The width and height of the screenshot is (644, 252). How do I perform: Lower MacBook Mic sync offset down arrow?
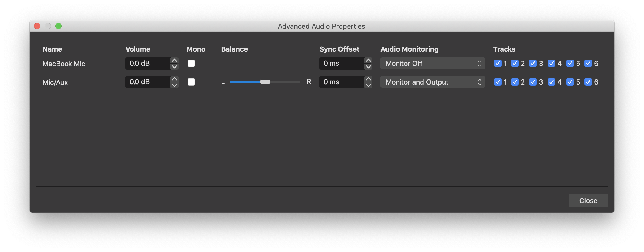pyautogui.click(x=368, y=66)
